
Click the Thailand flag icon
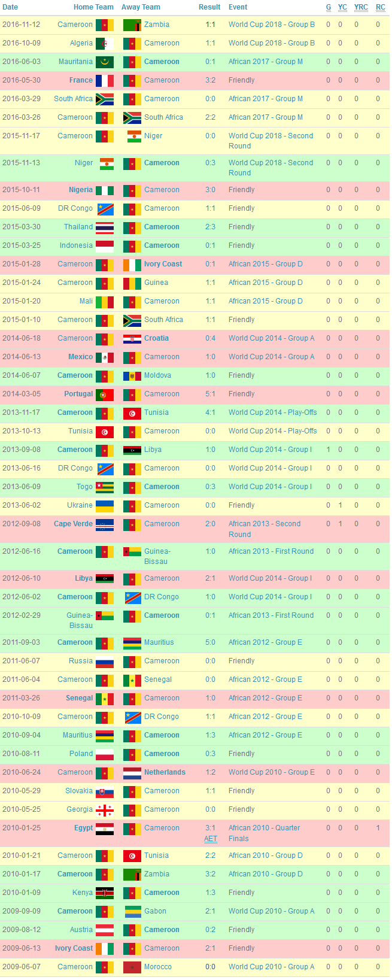(x=105, y=227)
